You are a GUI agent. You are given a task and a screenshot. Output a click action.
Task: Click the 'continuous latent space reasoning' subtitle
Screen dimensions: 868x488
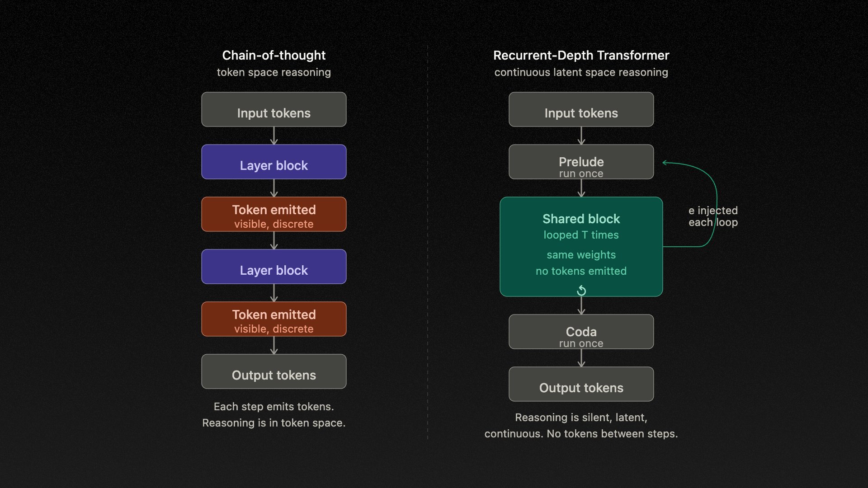click(x=581, y=72)
